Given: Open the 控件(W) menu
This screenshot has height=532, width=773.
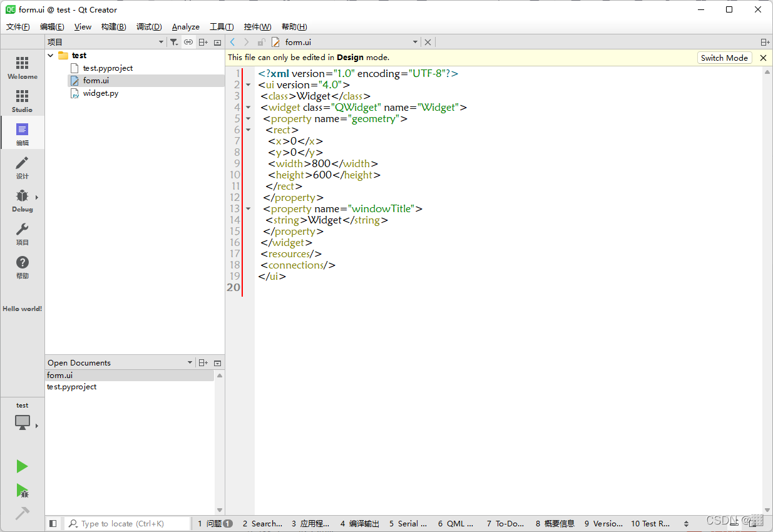Looking at the screenshot, I should click(257, 26).
